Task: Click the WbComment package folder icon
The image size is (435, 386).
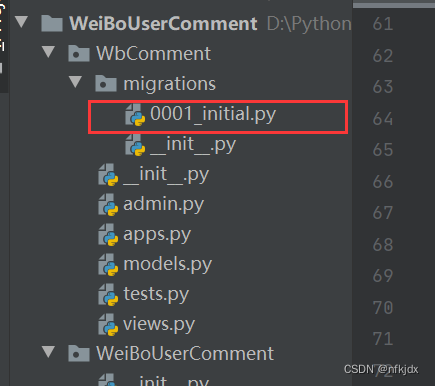Action: pyautogui.click(x=79, y=53)
